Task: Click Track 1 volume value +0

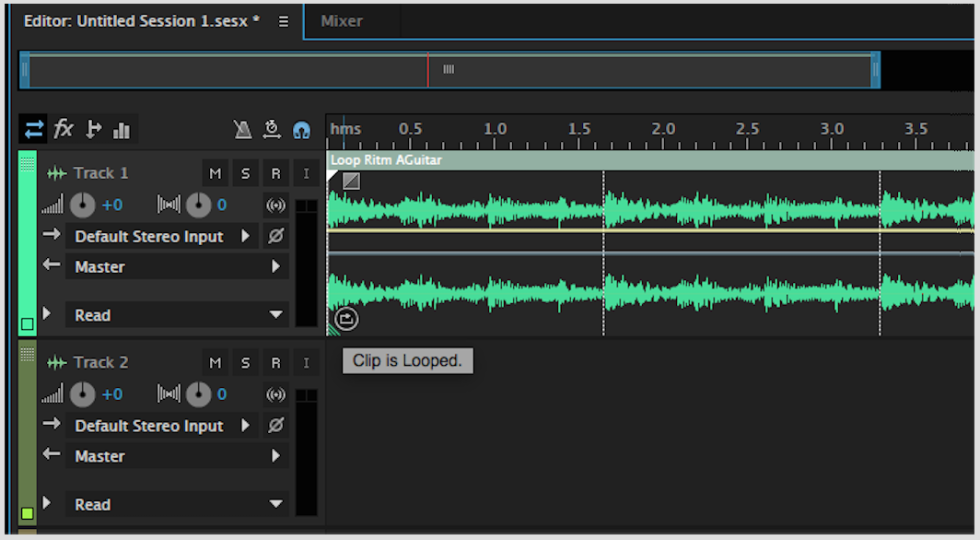Action: click(112, 205)
